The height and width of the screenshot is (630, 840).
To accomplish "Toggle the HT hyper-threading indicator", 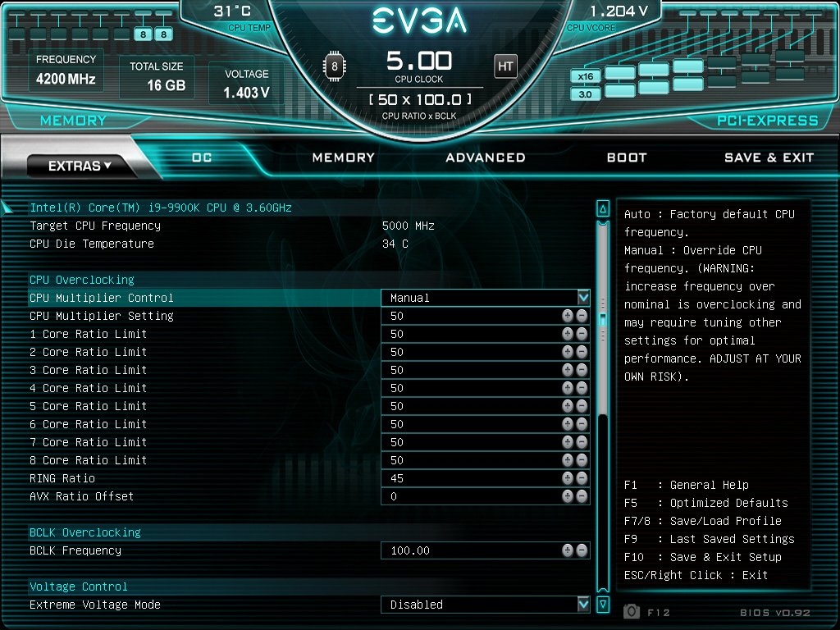I will pyautogui.click(x=505, y=66).
